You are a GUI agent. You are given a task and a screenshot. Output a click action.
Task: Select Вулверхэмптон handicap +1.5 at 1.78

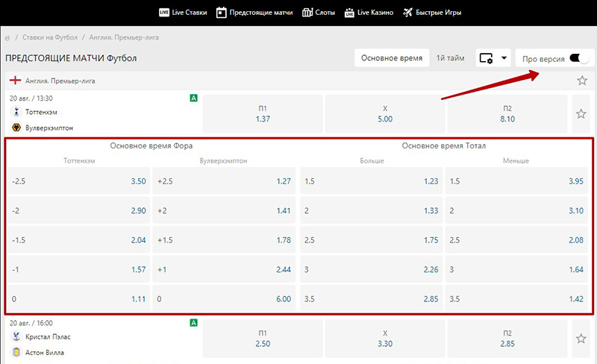click(224, 240)
